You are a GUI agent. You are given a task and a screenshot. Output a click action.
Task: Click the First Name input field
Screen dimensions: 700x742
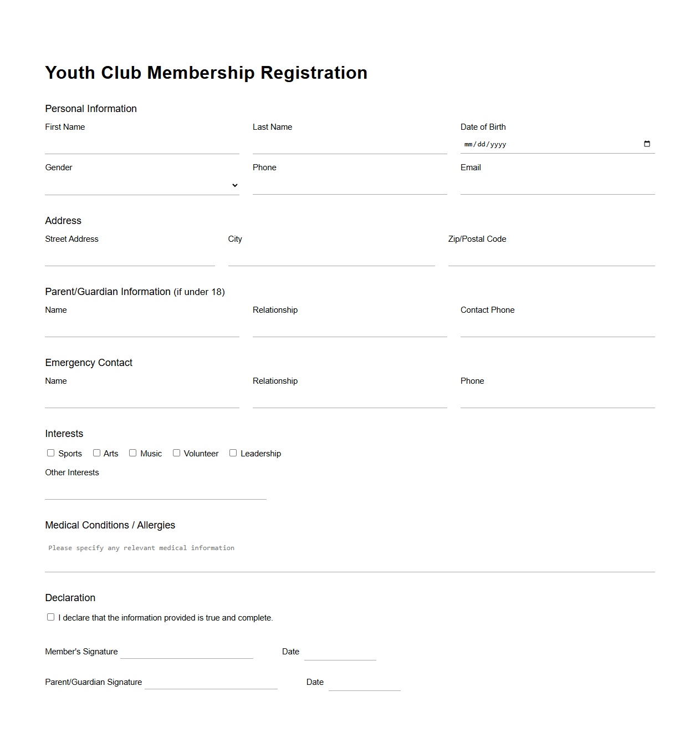[x=141, y=147]
